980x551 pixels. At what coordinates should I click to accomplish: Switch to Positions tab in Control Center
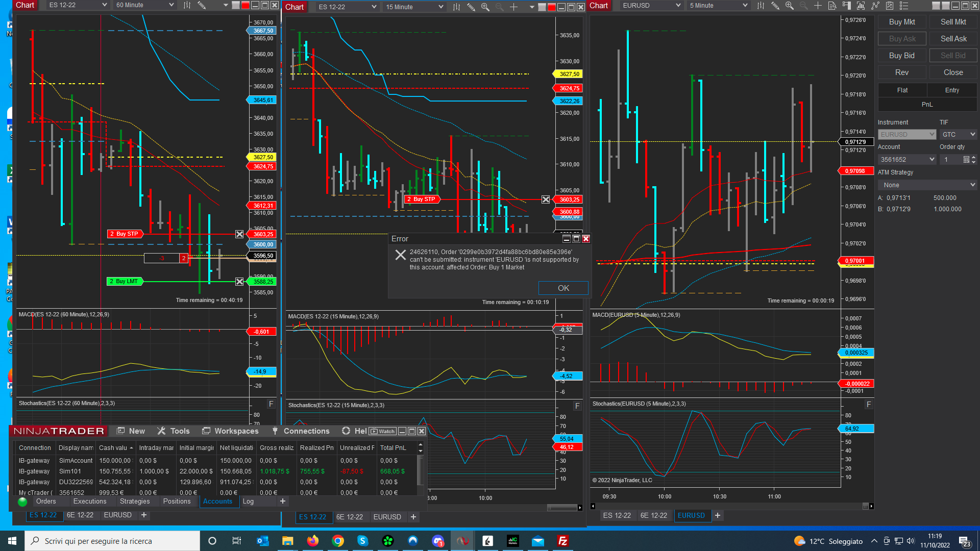coord(177,502)
